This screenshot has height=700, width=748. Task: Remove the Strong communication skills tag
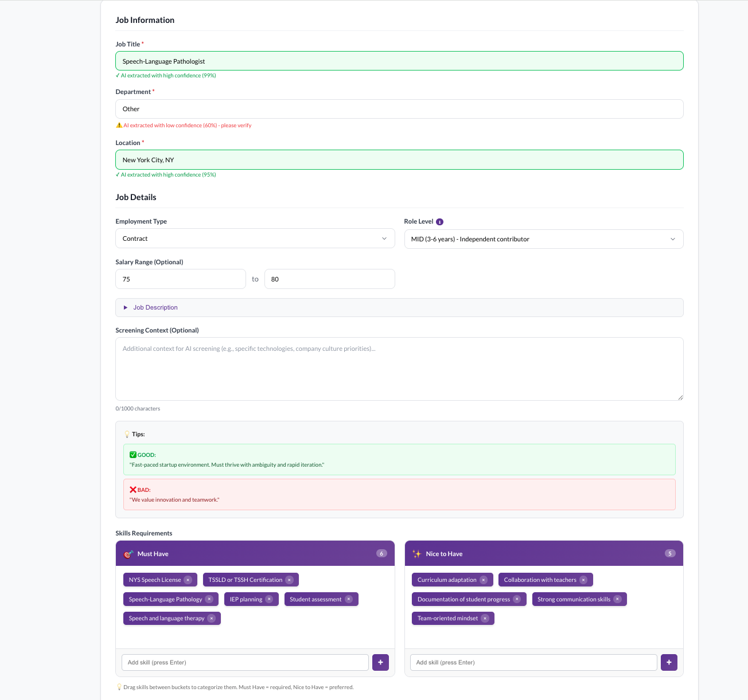click(x=617, y=599)
